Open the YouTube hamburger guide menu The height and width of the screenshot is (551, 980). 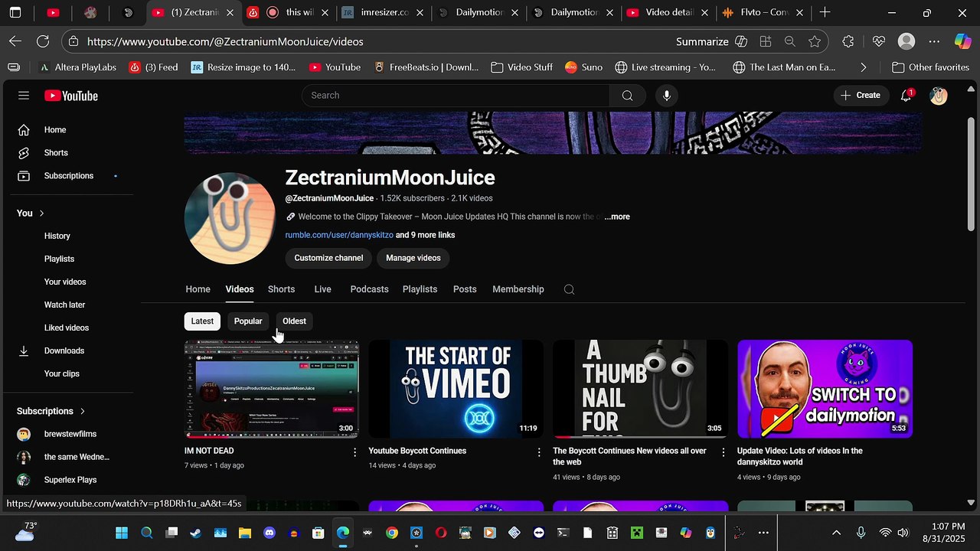[24, 96]
